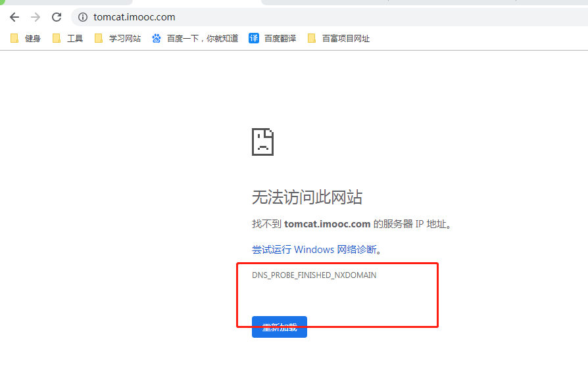
Task: Select the tomcat.imooc.com browser tab
Action: pos(66,3)
